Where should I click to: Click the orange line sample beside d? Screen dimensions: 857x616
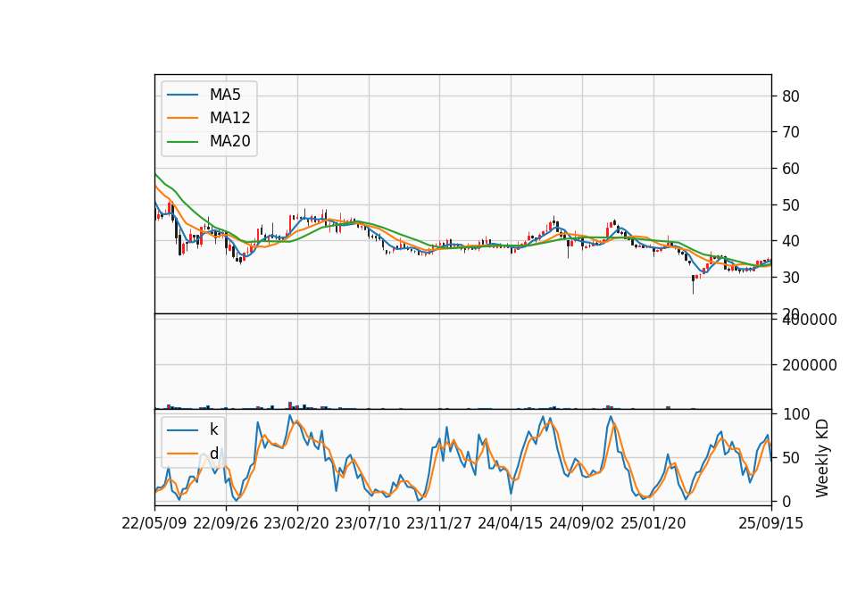182,454
